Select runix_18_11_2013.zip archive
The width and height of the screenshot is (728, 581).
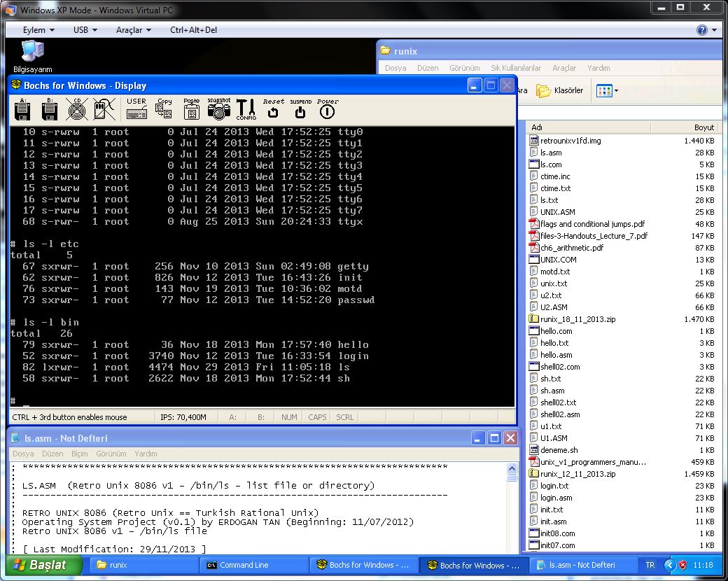pos(573,319)
